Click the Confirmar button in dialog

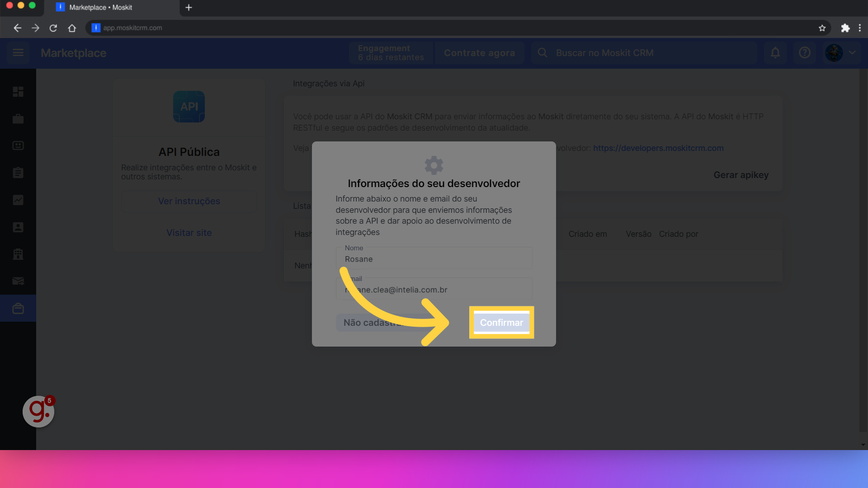click(x=501, y=323)
